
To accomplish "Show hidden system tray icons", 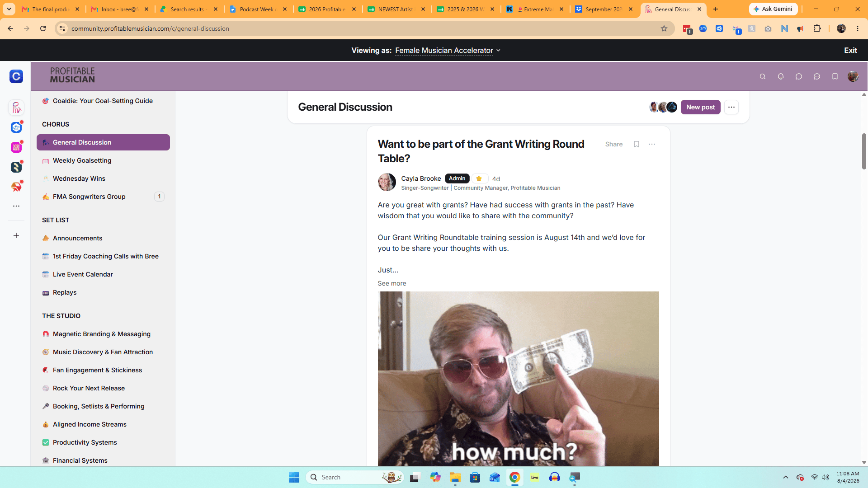I will [786, 477].
